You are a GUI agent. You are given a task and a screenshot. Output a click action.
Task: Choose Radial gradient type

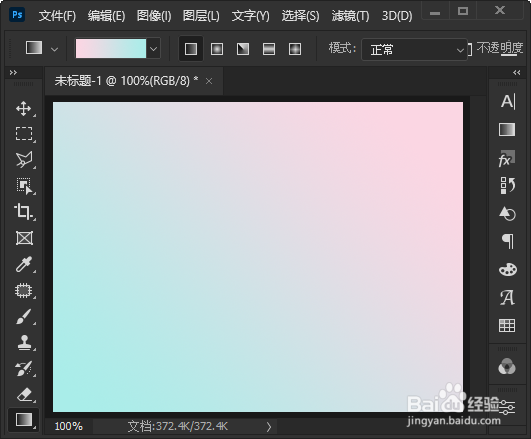click(x=217, y=49)
